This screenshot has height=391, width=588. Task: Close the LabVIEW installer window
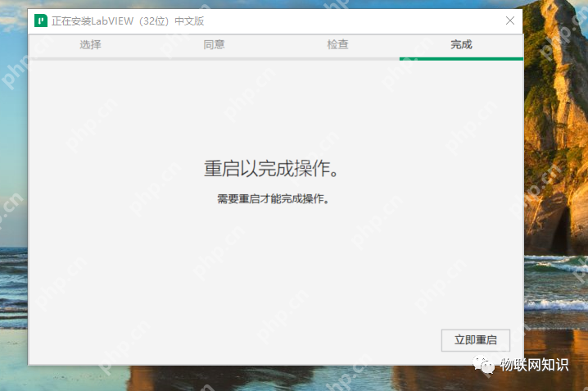(x=510, y=20)
